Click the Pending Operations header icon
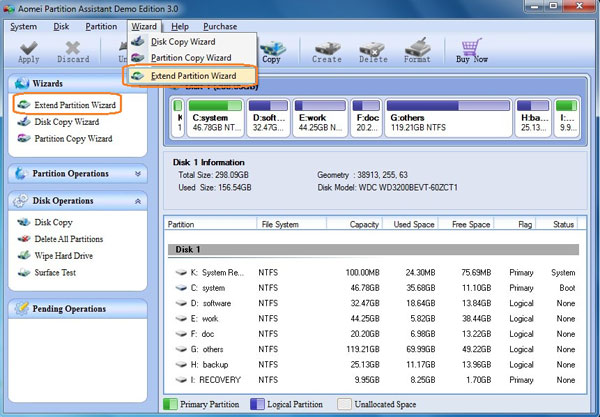This screenshot has width=600, height=417. tap(21, 308)
